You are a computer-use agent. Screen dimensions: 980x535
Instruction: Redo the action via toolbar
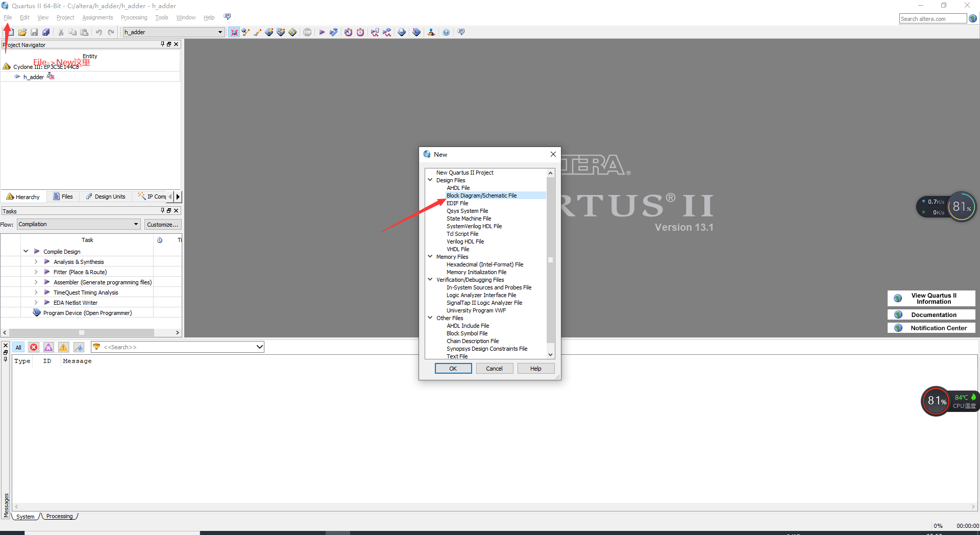point(111,32)
